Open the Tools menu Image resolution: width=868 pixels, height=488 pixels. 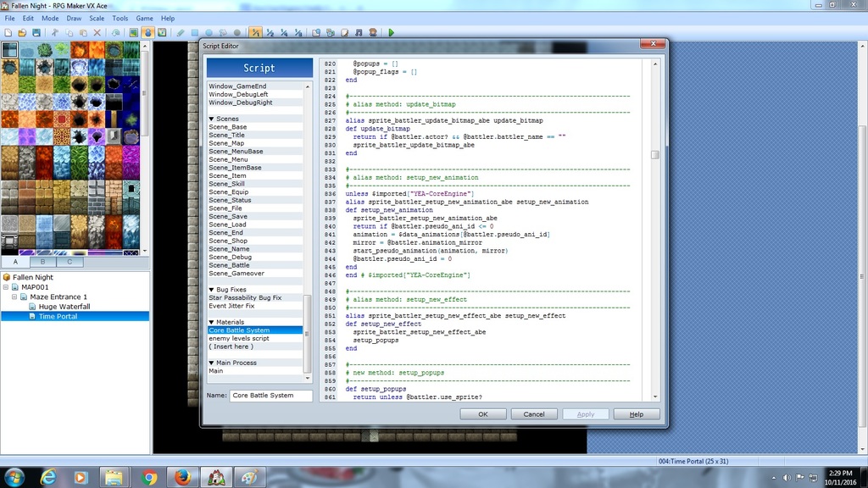(120, 18)
